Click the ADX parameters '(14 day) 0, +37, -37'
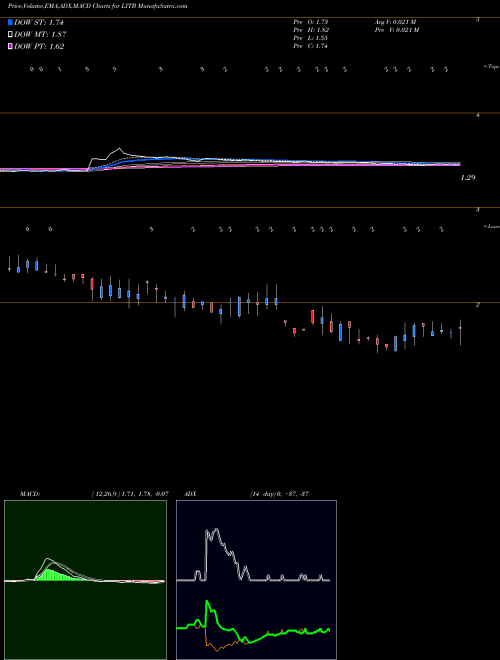The height and width of the screenshot is (660, 500). 279,494
